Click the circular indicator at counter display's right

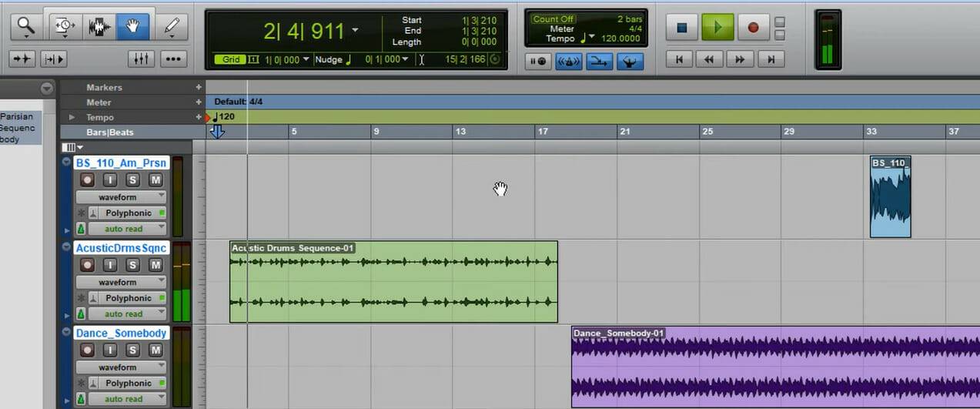[x=494, y=59]
